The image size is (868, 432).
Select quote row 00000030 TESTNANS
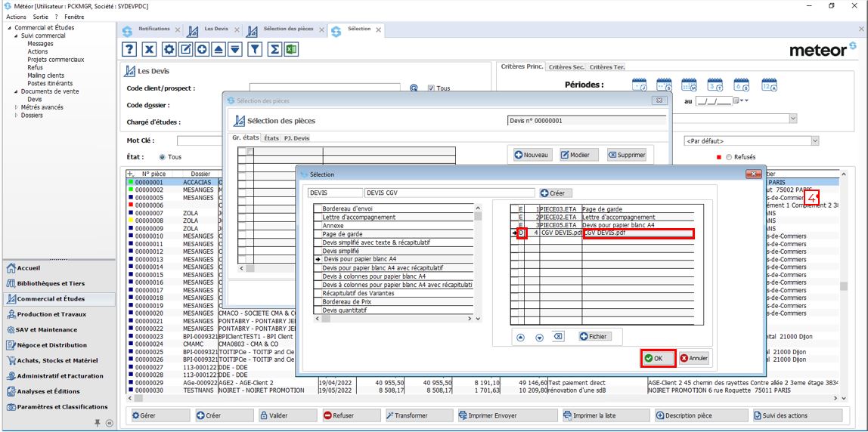484,390
